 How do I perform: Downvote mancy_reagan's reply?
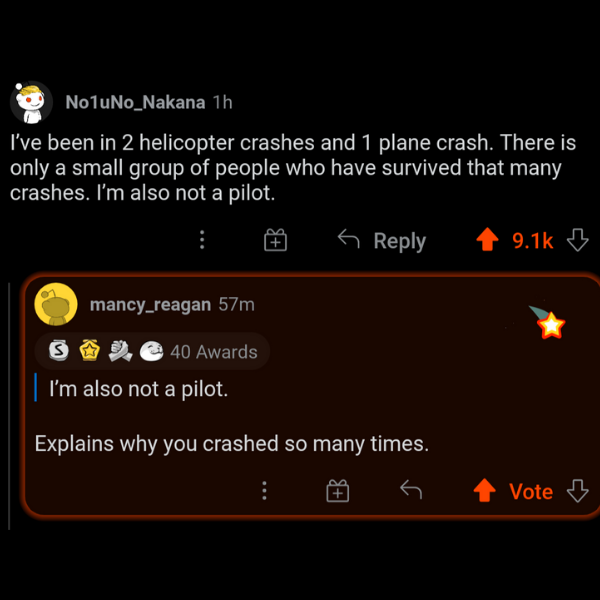(577, 490)
